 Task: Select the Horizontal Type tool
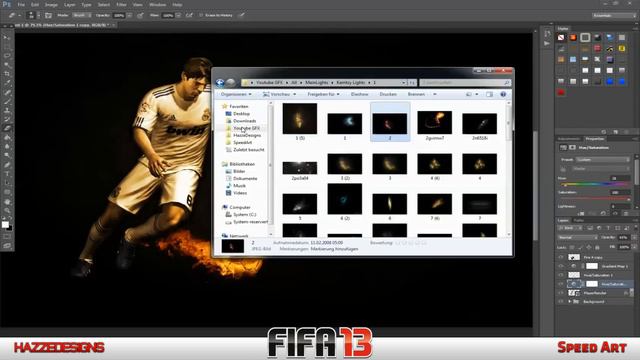(x=7, y=174)
